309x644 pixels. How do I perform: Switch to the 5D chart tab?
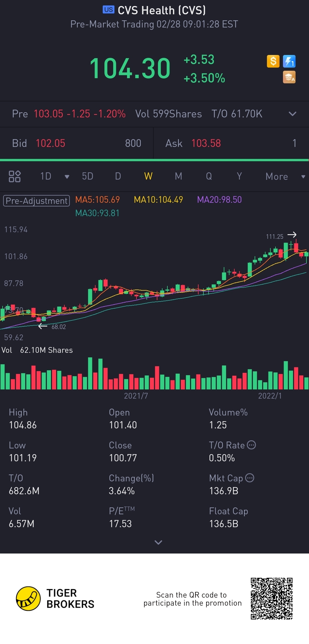[88, 176]
